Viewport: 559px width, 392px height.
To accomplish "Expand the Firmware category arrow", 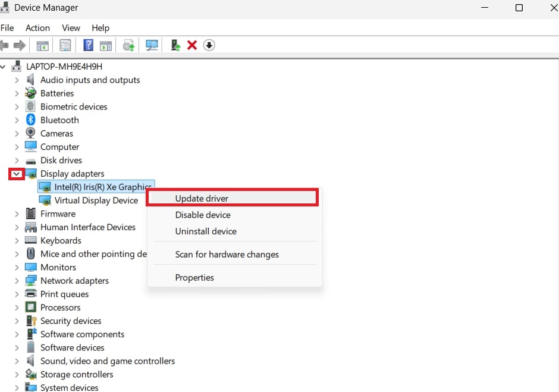I will [x=17, y=214].
